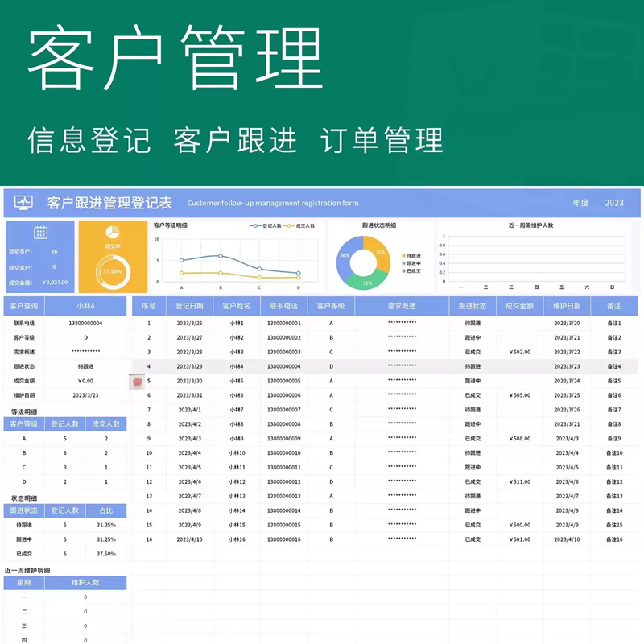
Task: Select the 已成交 legend marker in donut chart
Action: (403, 271)
